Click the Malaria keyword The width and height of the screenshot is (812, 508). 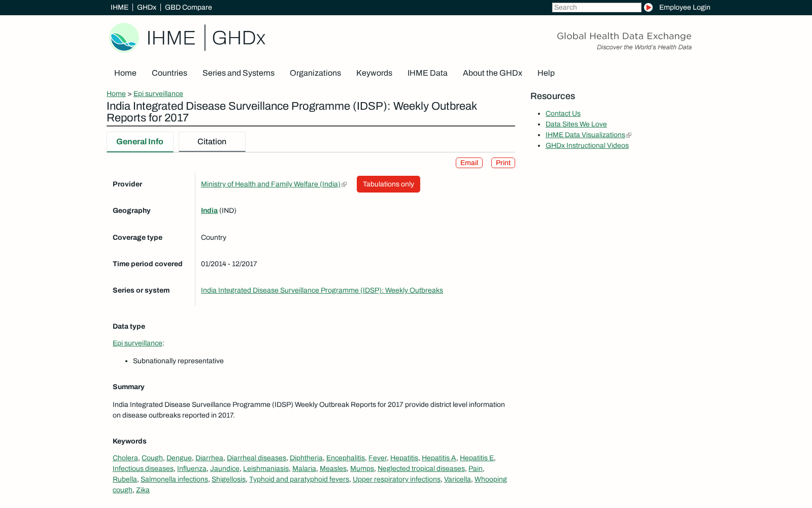click(x=304, y=468)
